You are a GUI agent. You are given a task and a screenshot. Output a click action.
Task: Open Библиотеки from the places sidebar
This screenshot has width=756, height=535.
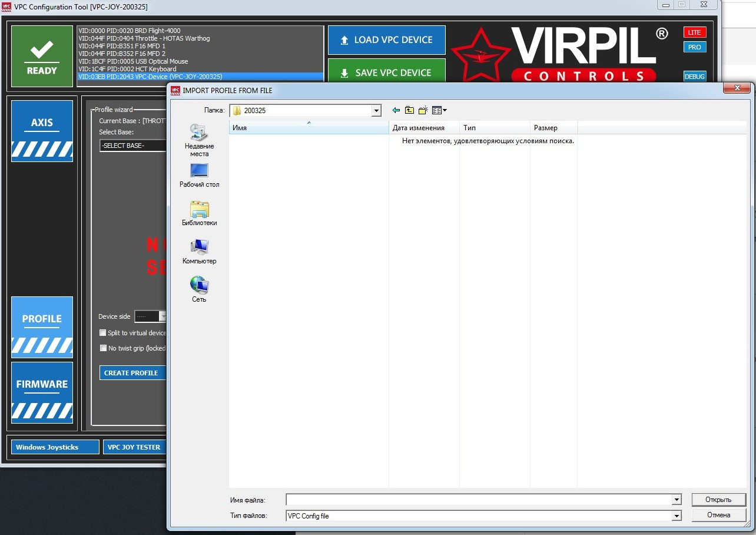coord(199,213)
